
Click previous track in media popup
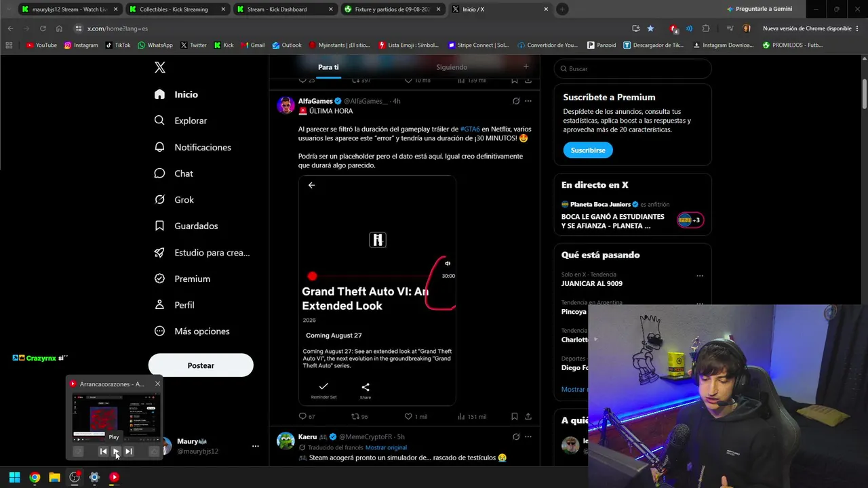103,451
